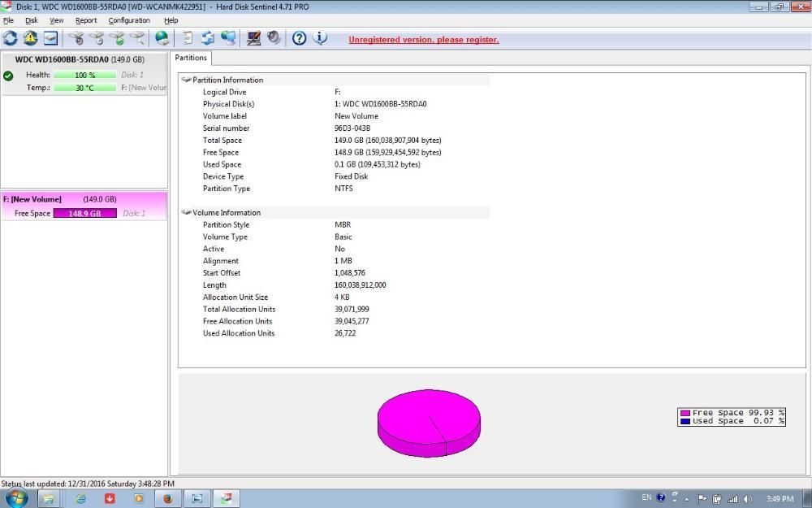The image size is (812, 508).
Task: Click the Alignment value 1 MB
Action: pyautogui.click(x=343, y=261)
